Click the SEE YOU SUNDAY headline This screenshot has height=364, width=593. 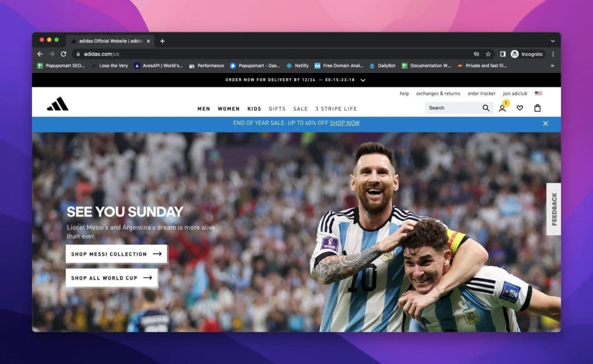pyautogui.click(x=125, y=212)
